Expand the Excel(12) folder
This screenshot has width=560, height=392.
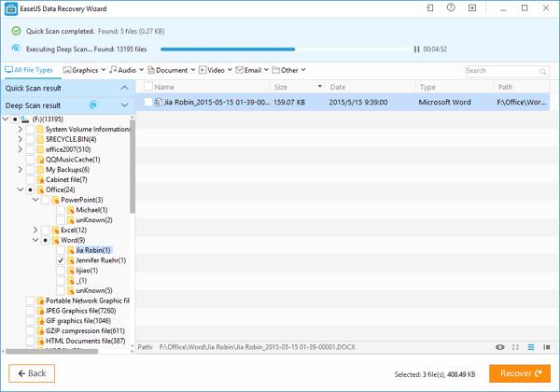[35, 230]
